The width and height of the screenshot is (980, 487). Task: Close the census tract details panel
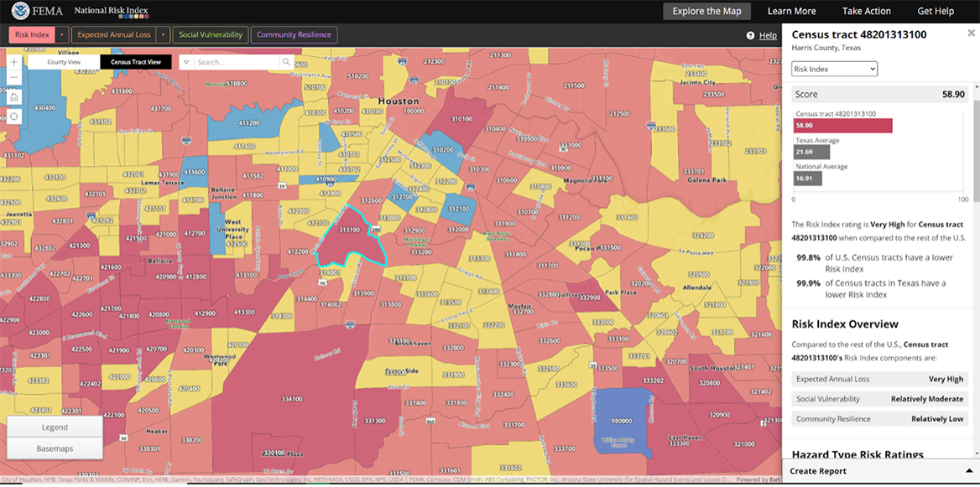[971, 33]
